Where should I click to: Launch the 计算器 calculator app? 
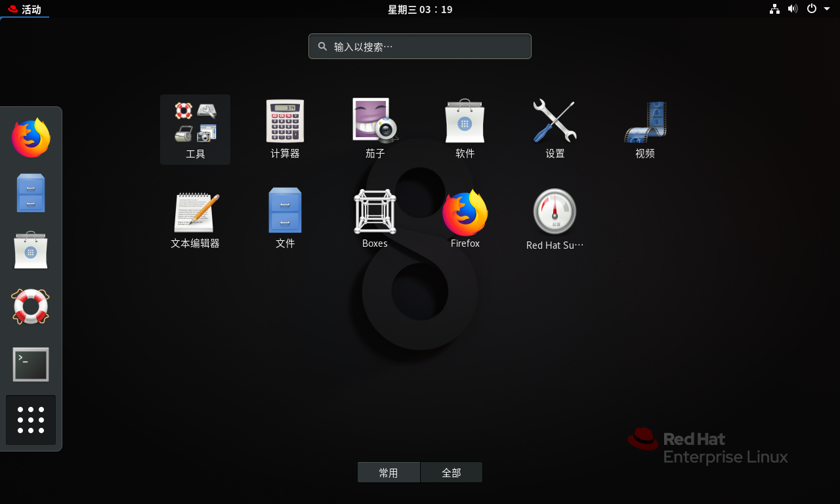coord(285,129)
